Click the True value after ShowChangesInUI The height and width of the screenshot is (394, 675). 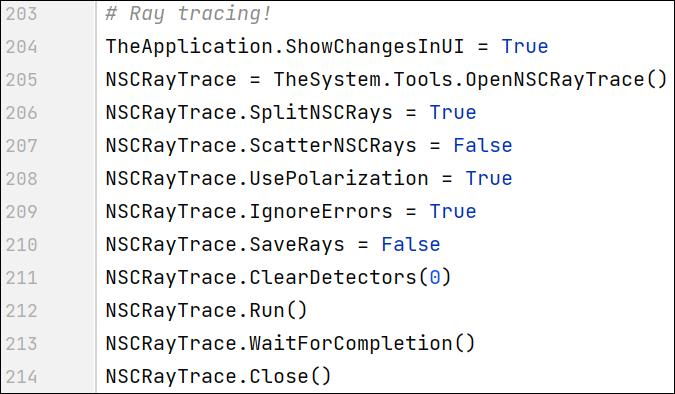525,47
